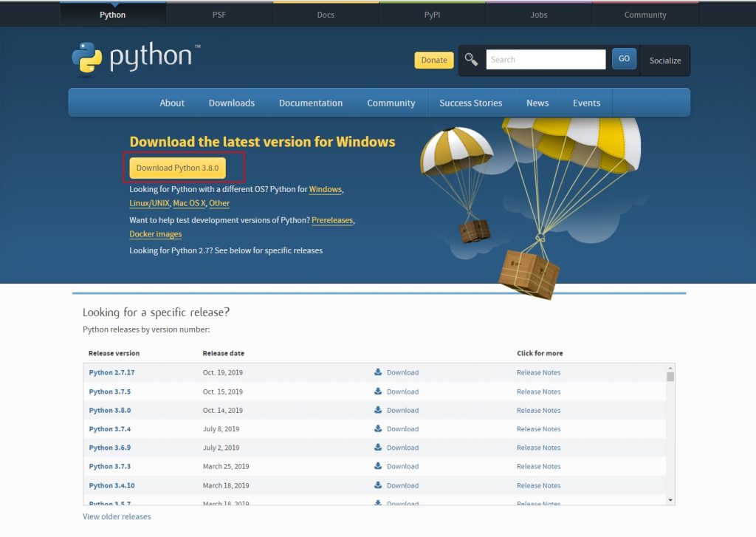Image resolution: width=756 pixels, height=537 pixels.
Task: Open the Python 3.7.5 release link
Action: point(109,391)
